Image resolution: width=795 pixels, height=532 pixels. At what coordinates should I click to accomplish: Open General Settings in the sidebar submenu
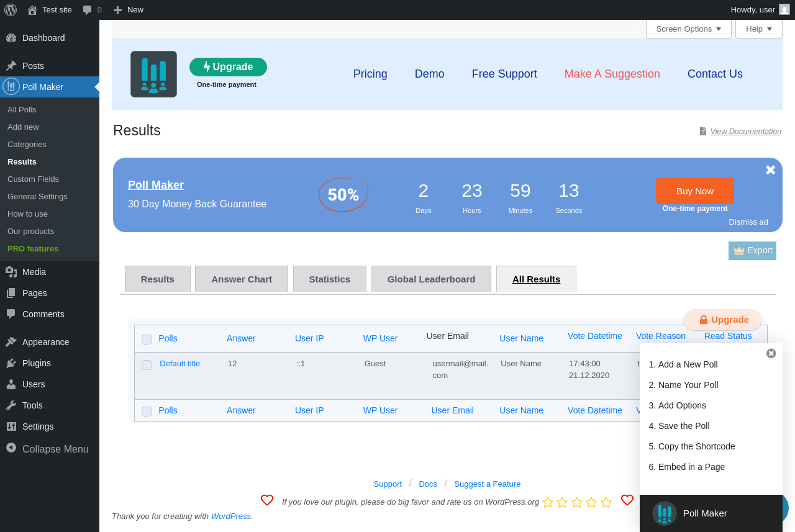click(37, 197)
